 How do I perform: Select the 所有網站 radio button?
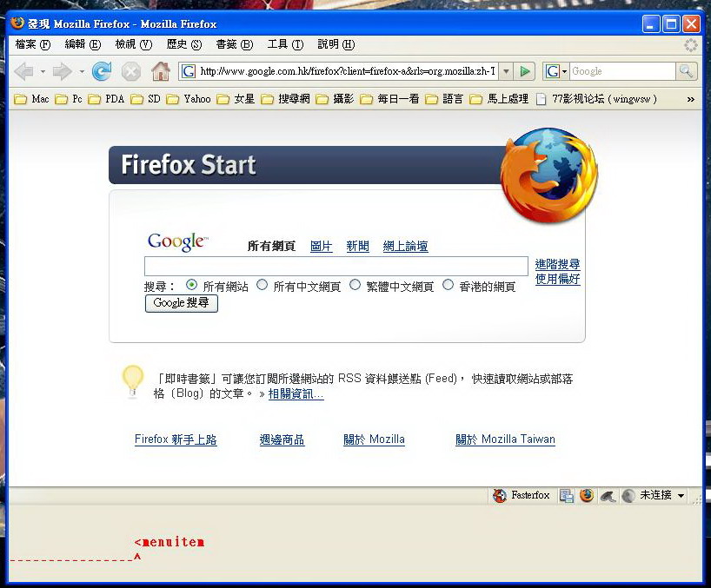pyautogui.click(x=192, y=285)
